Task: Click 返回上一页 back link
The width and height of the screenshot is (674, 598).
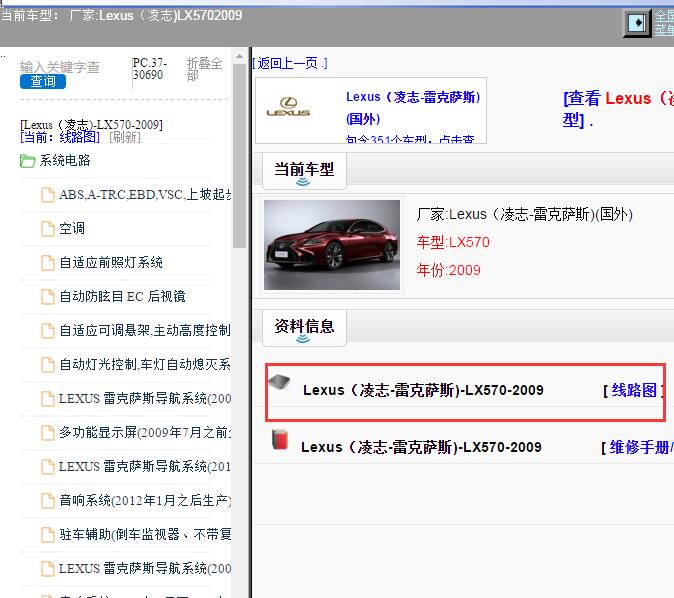Action: (290, 64)
